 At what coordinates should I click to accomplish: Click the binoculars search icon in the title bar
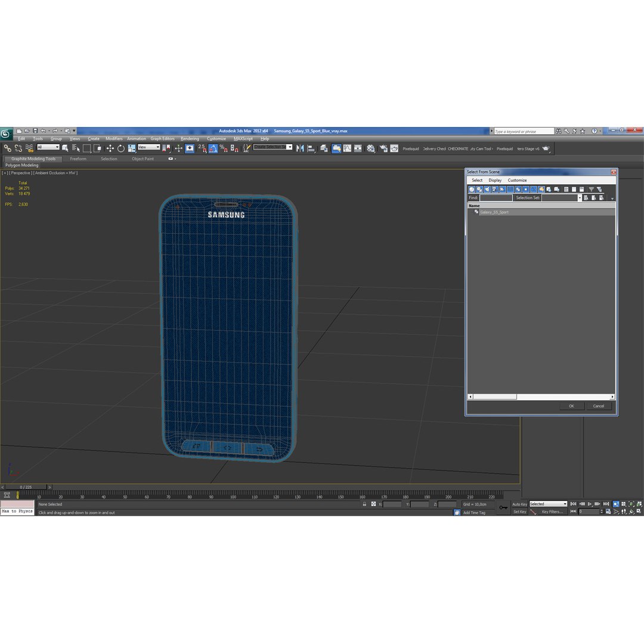pyautogui.click(x=559, y=131)
